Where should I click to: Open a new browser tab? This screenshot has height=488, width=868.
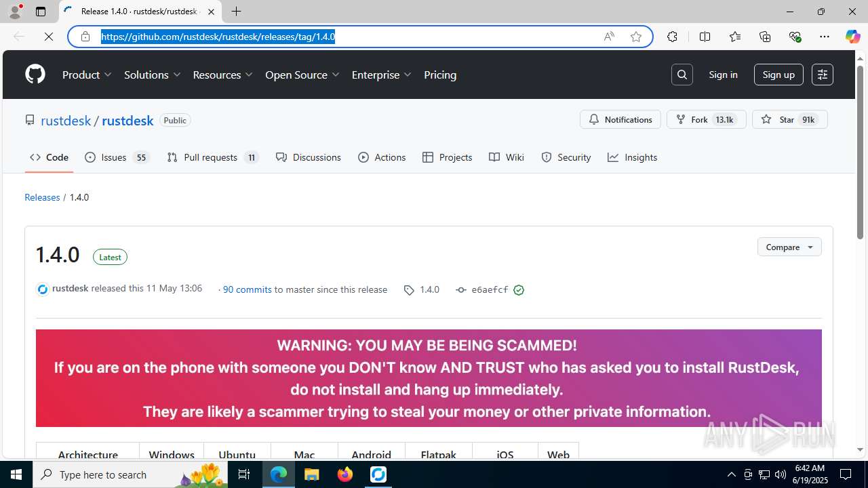pyautogui.click(x=236, y=12)
